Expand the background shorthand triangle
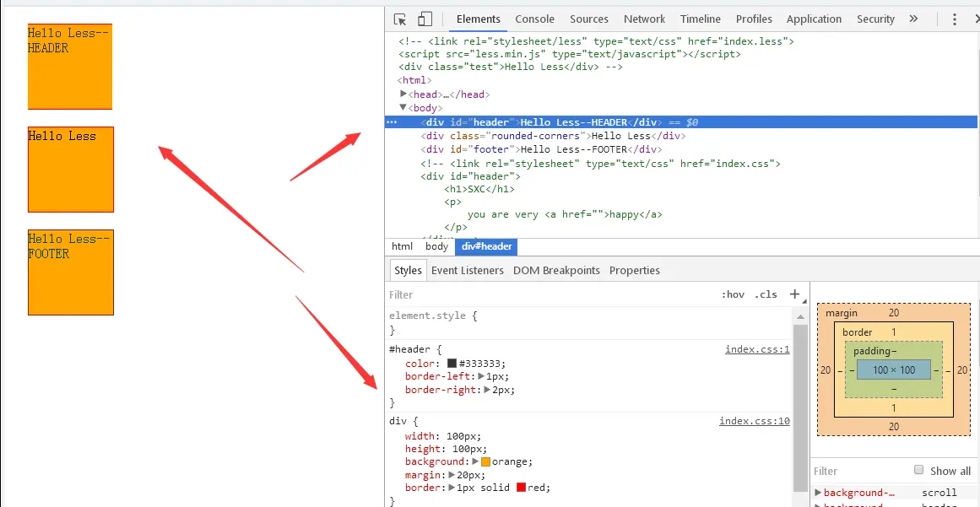Screen dimensions: 980x507 pos(475,461)
